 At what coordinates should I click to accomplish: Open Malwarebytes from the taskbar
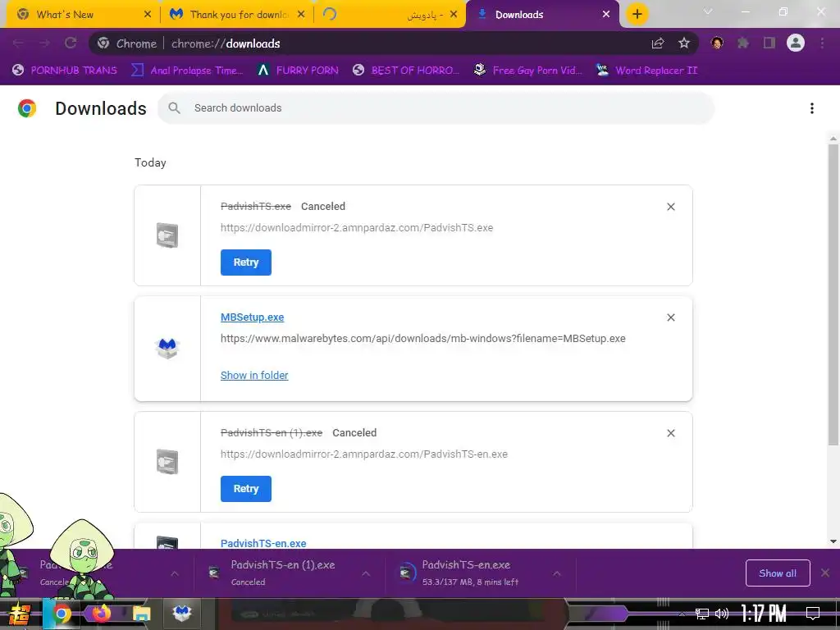coord(182,614)
